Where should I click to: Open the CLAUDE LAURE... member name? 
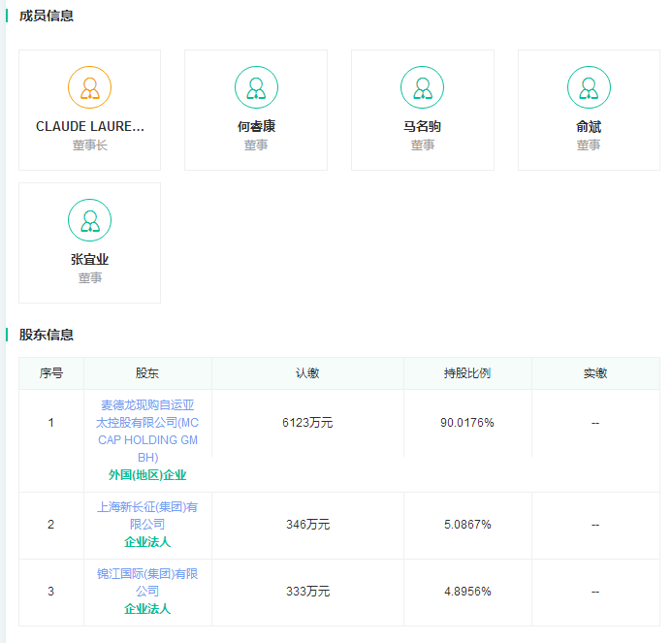tap(89, 126)
